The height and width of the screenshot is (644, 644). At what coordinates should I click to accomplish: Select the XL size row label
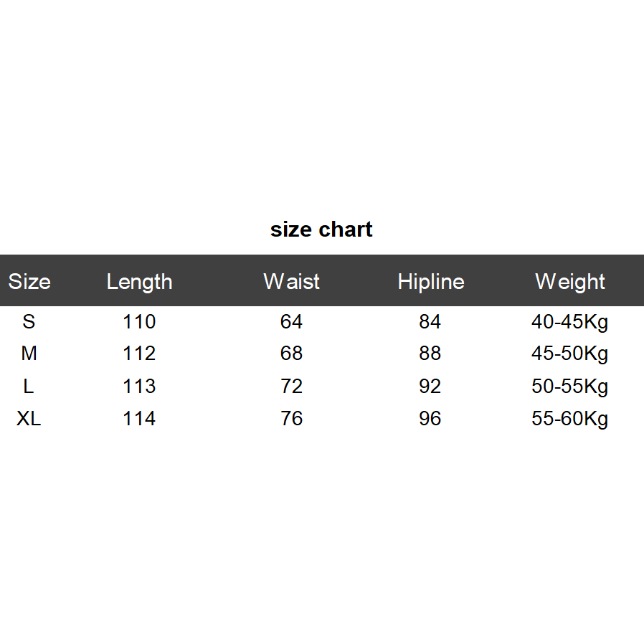pyautogui.click(x=29, y=419)
